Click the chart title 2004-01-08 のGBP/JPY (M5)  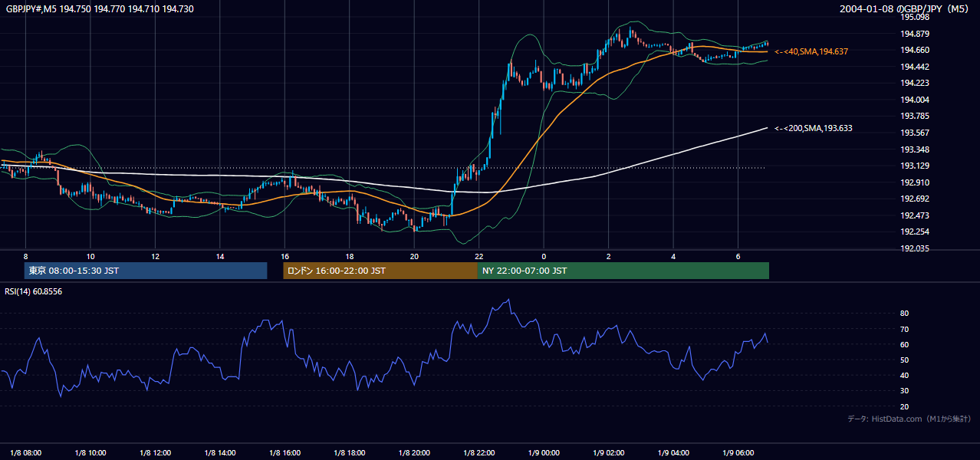pos(906,8)
